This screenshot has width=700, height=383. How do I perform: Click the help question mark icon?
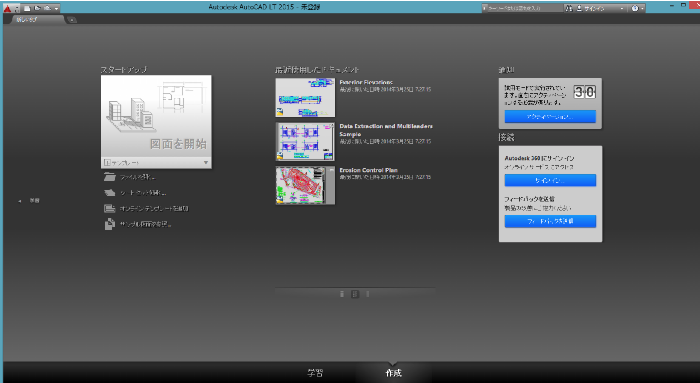click(x=635, y=8)
